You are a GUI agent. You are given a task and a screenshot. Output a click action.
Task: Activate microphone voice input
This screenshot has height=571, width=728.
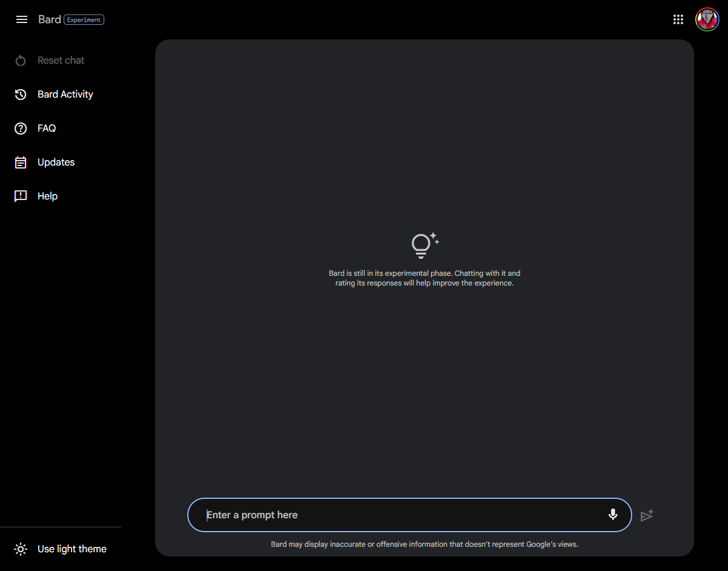613,515
